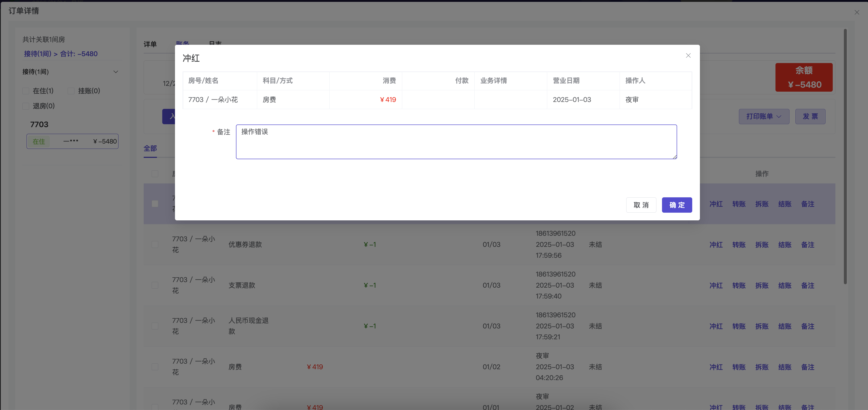Viewport: 868px width, 410px height.
Task: Click 接待(1间) > 合计: -5480 link
Action: coord(61,54)
